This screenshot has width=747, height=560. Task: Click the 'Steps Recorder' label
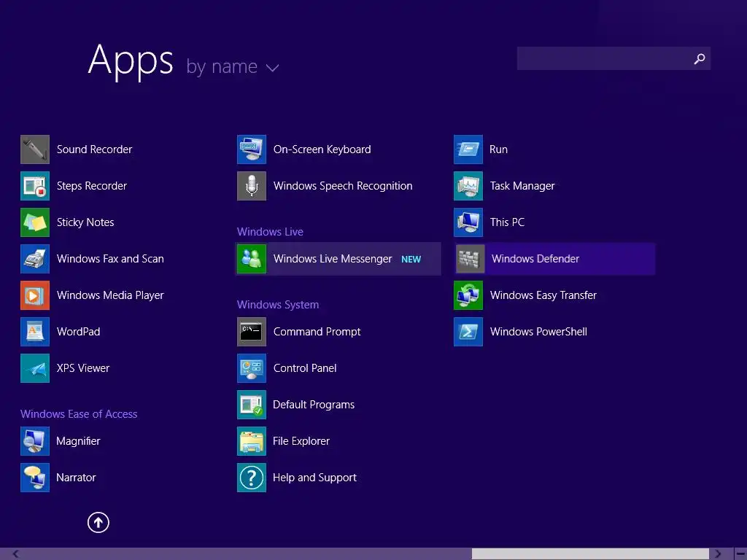tap(91, 186)
